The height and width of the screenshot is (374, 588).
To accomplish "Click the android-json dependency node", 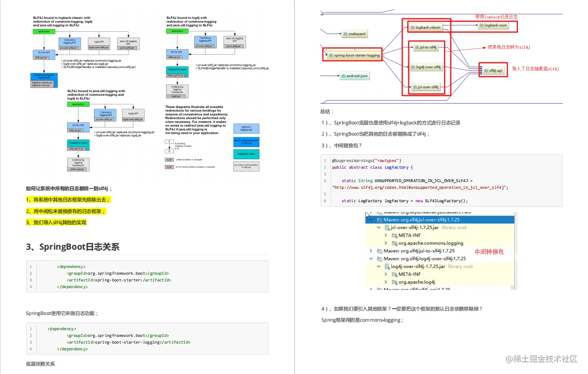I will 354,76.
